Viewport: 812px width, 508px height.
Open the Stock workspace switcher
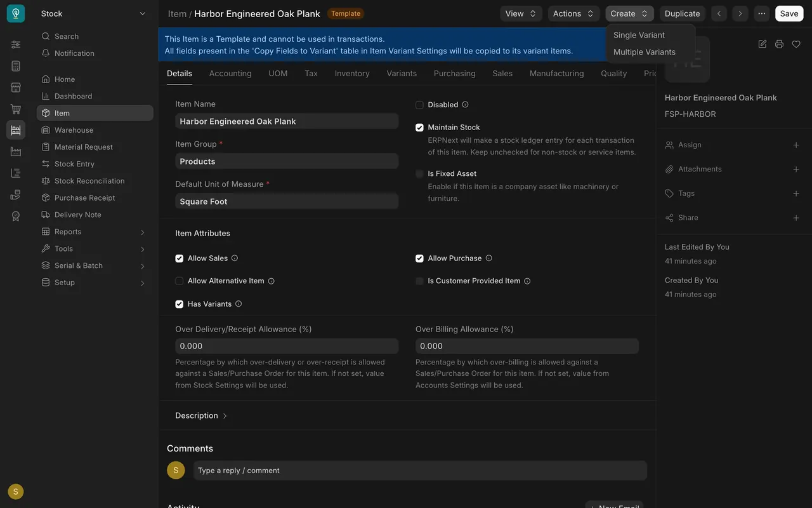93,13
